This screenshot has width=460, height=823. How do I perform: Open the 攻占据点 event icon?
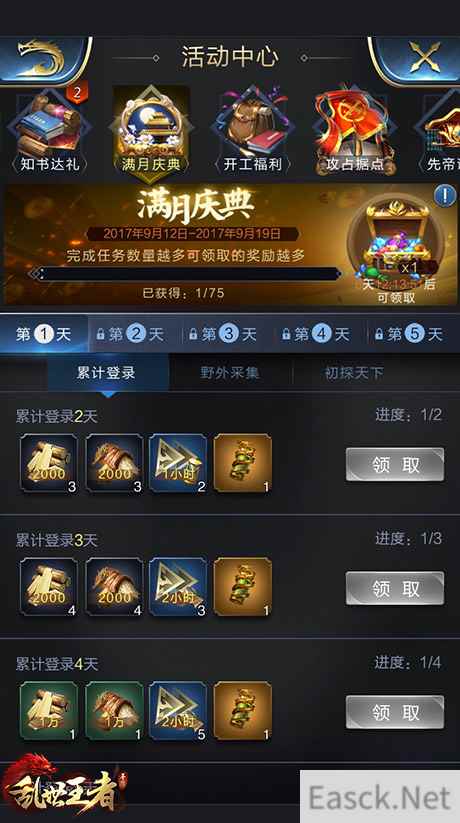(354, 131)
